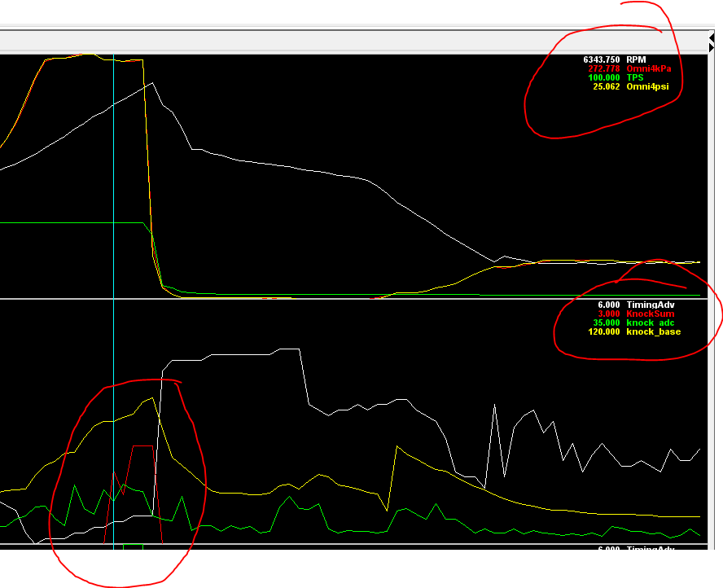Click the right-pointing arrow at top-right corner
This screenshot has width=723, height=588.
click(x=711, y=48)
